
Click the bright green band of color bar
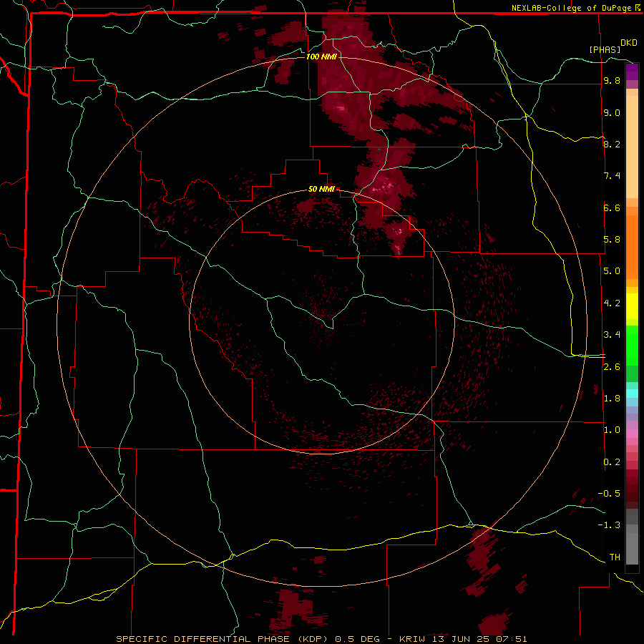pyautogui.click(x=632, y=344)
